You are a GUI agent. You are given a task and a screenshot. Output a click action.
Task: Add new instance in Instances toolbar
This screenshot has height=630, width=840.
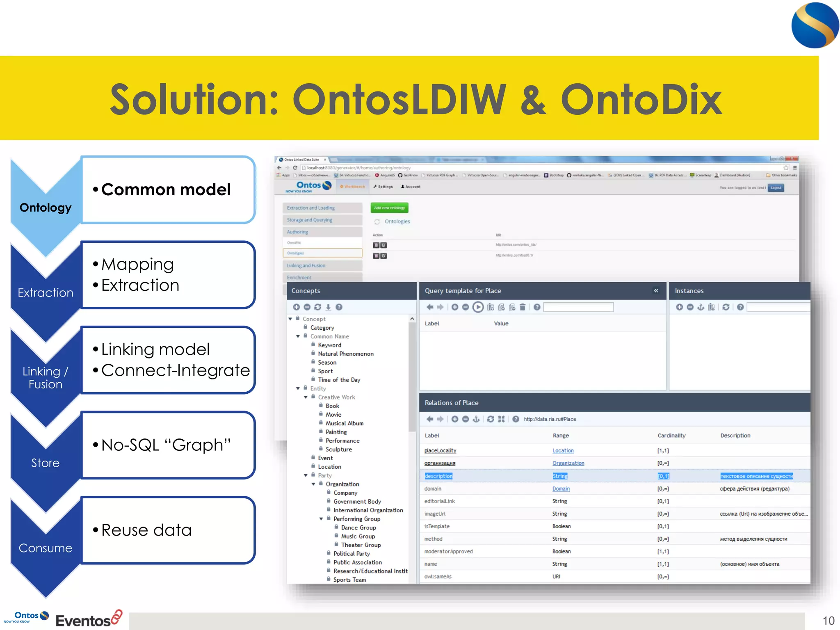(x=679, y=307)
